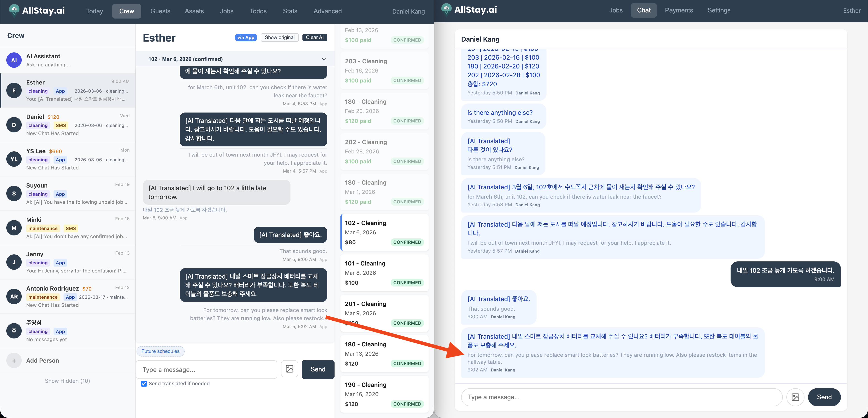Expand Show Hidden (10) crew list
868x418 pixels.
(67, 381)
